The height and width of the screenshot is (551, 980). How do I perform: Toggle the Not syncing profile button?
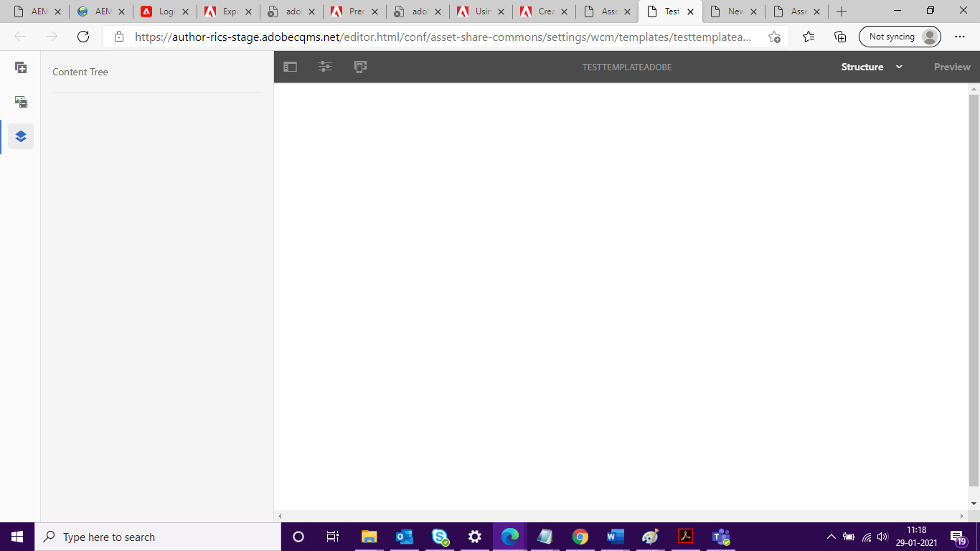[899, 36]
